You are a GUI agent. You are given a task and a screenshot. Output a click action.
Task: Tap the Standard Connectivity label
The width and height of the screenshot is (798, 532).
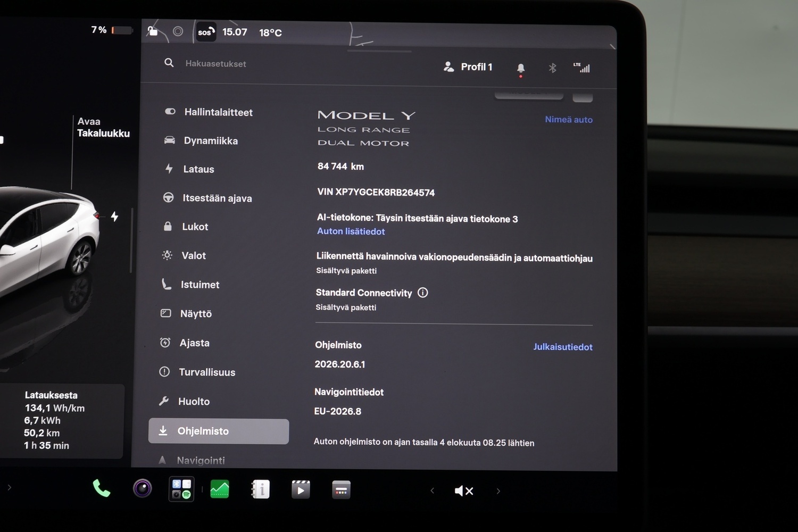coord(364,293)
